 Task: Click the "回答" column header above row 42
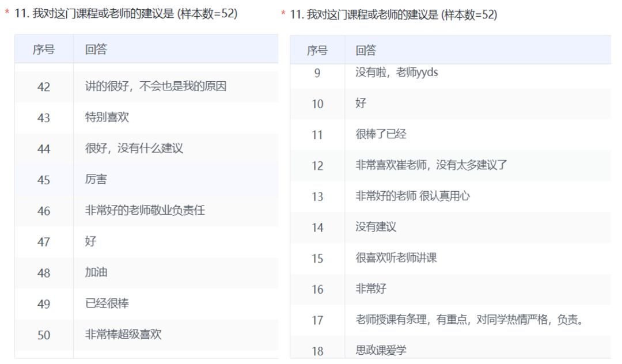[x=96, y=50]
